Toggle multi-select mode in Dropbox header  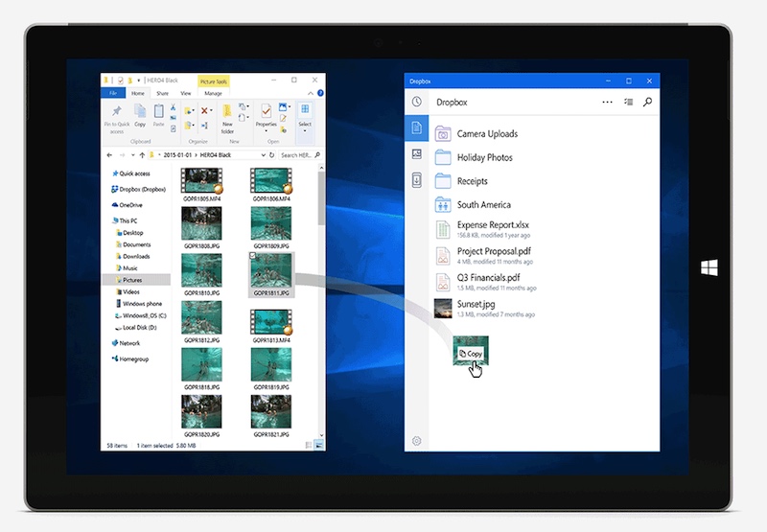point(629,103)
